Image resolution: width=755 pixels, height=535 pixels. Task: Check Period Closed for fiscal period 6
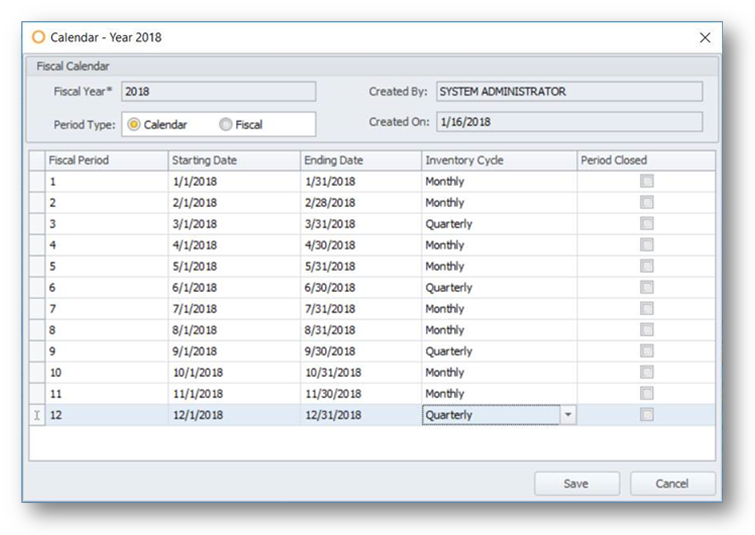(x=647, y=287)
